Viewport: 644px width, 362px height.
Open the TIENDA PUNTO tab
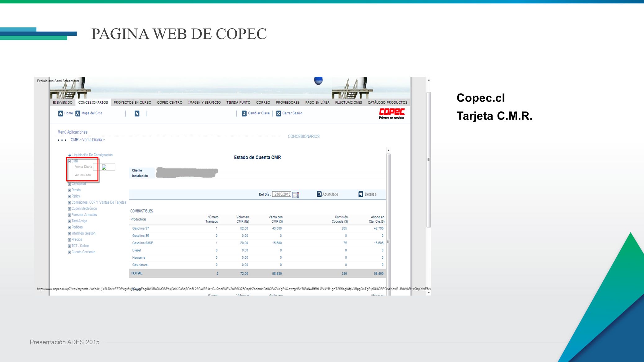tap(238, 102)
